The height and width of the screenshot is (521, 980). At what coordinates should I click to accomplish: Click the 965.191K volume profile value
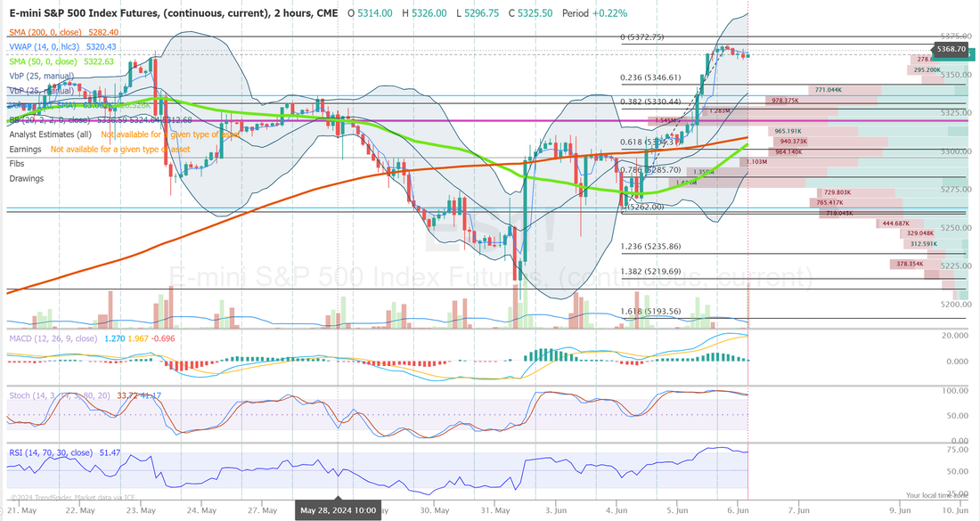[x=788, y=131]
